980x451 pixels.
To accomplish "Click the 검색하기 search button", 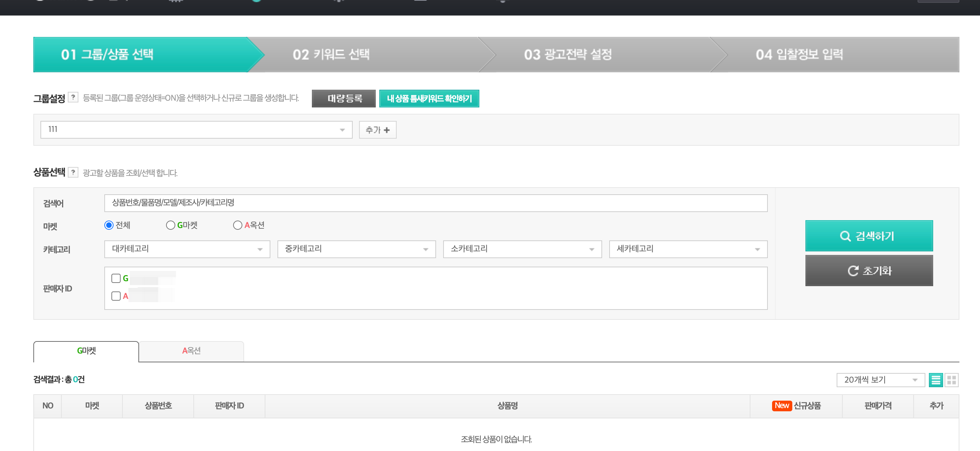I will (869, 236).
